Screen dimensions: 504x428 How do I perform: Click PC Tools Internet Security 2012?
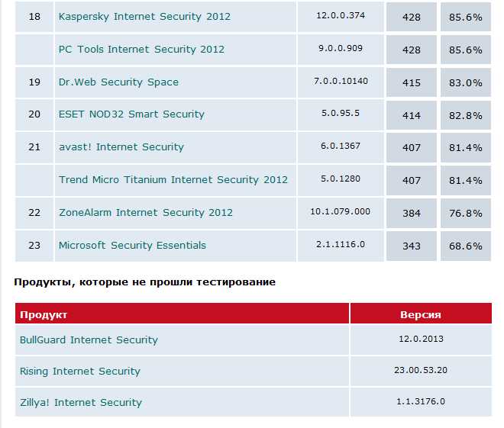(141, 50)
